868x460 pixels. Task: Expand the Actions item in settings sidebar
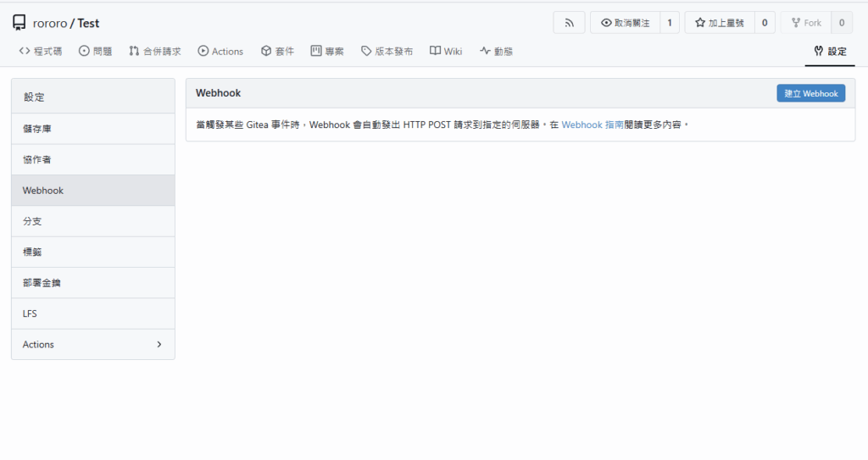click(x=93, y=345)
